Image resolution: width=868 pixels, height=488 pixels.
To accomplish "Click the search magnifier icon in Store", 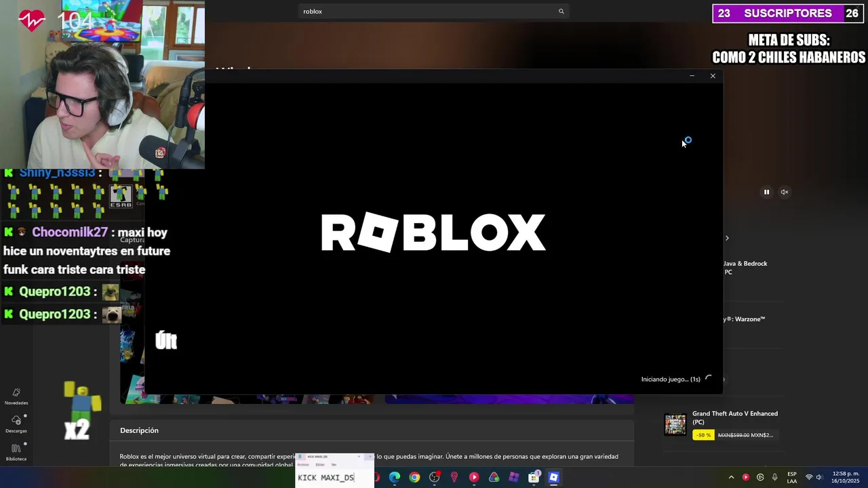I will point(561,12).
